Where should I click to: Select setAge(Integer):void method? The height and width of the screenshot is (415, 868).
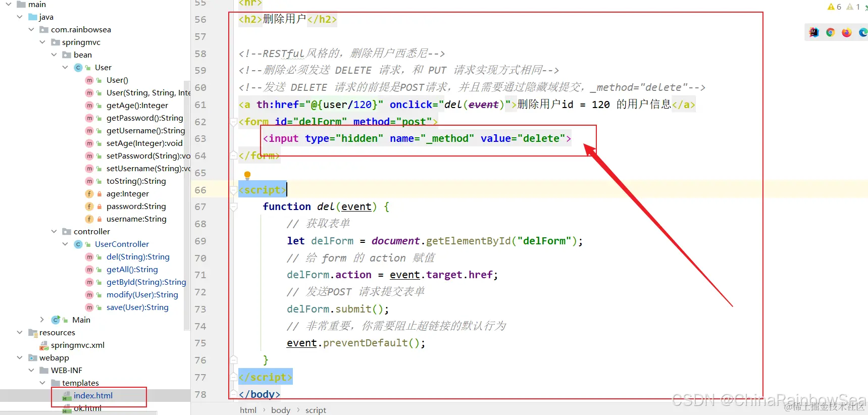[144, 143]
